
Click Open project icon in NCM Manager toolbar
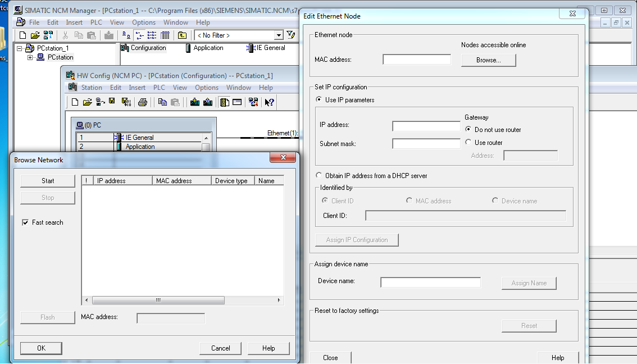click(35, 35)
